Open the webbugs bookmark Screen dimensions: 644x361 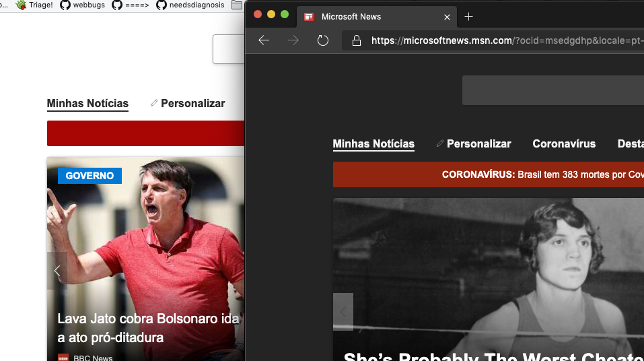coord(82,5)
